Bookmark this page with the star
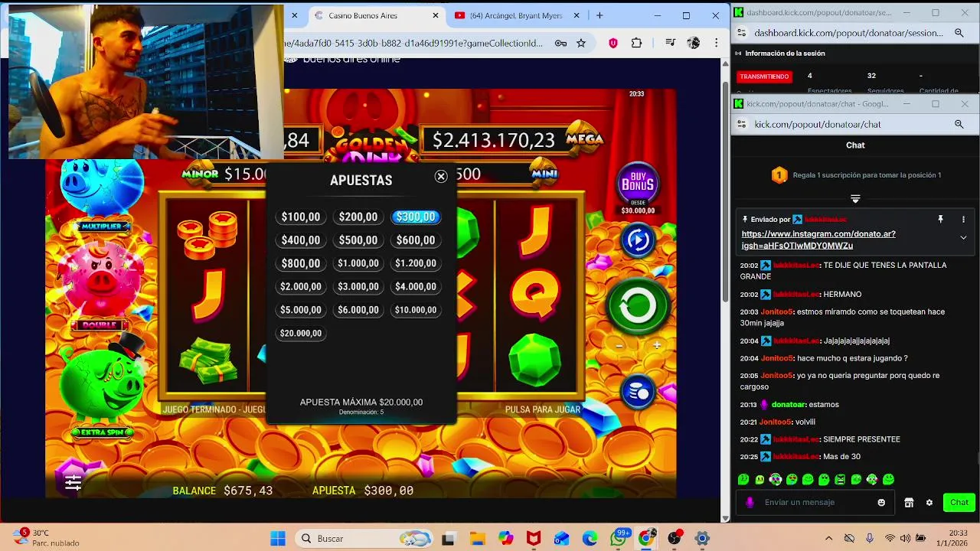The width and height of the screenshot is (980, 551). tap(581, 44)
